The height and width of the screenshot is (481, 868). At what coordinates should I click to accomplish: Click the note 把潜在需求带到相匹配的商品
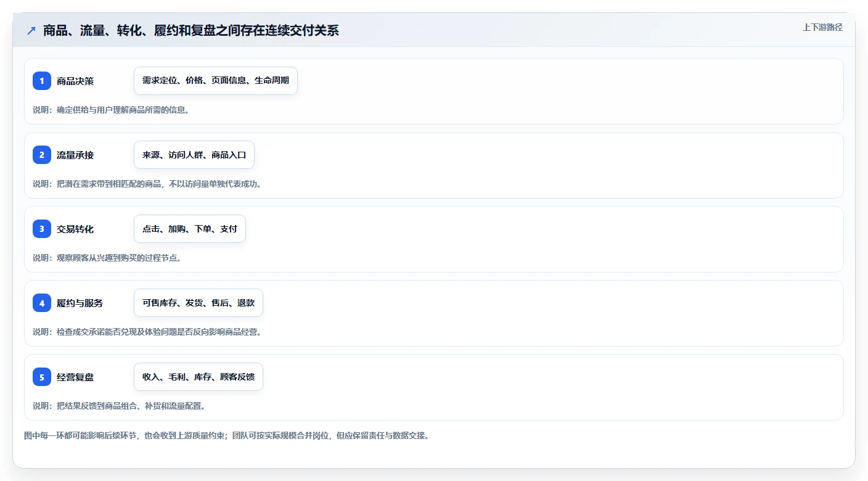click(x=147, y=184)
